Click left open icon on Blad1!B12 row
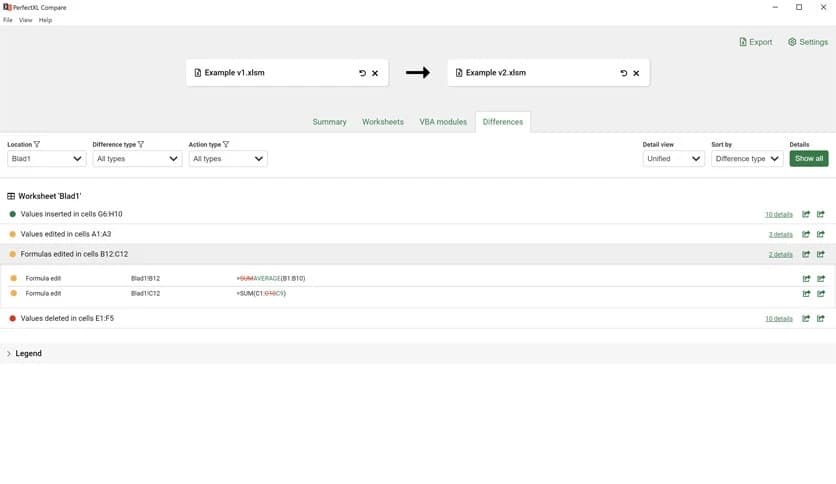The image size is (836, 484). click(x=806, y=279)
